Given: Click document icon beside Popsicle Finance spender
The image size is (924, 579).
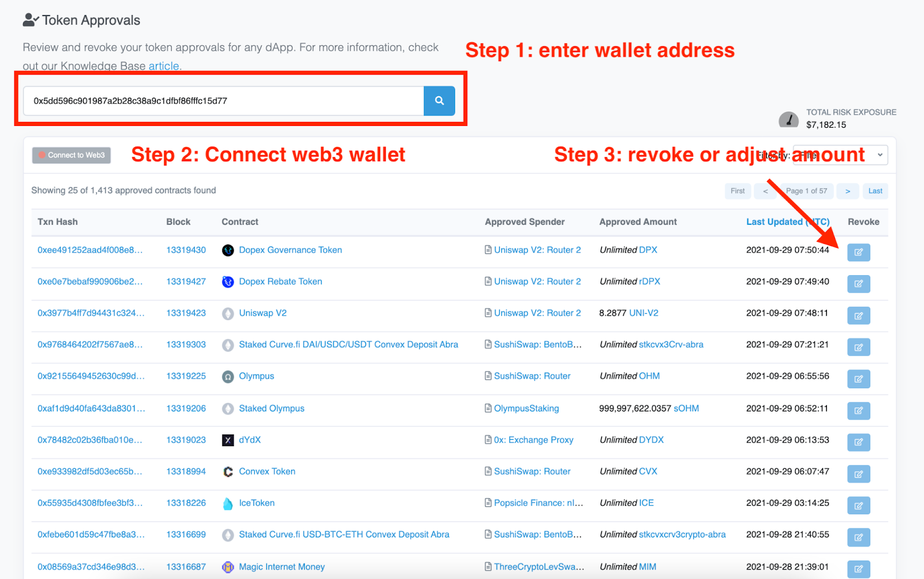Looking at the screenshot, I should click(489, 503).
